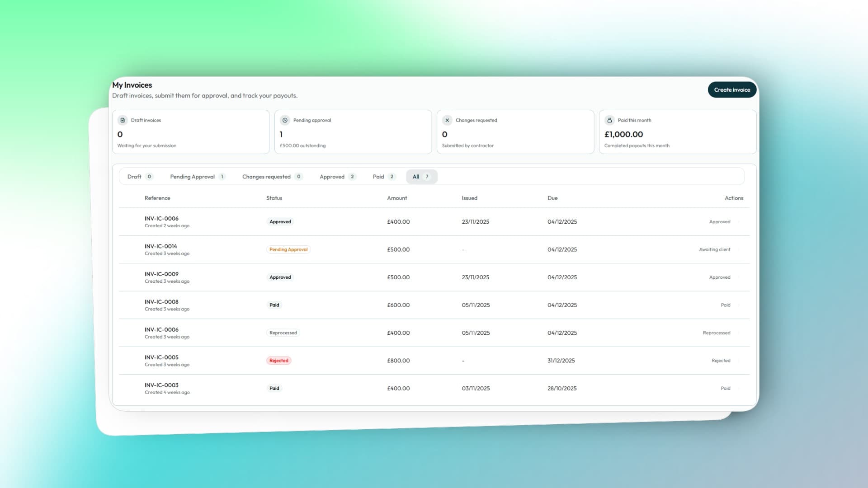This screenshot has height=488, width=868.
Task: Click the X icon on Changes requested card
Action: 447,120
